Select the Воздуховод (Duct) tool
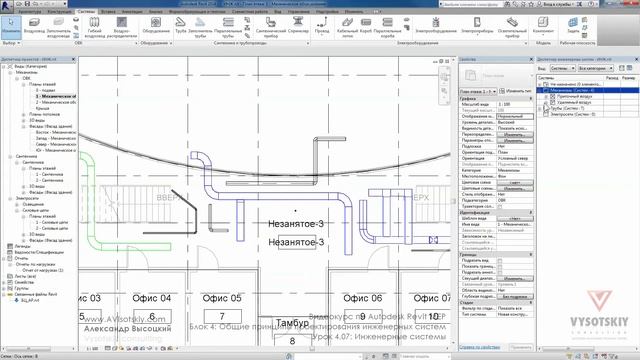640x360 pixels. pyautogui.click(x=34, y=27)
